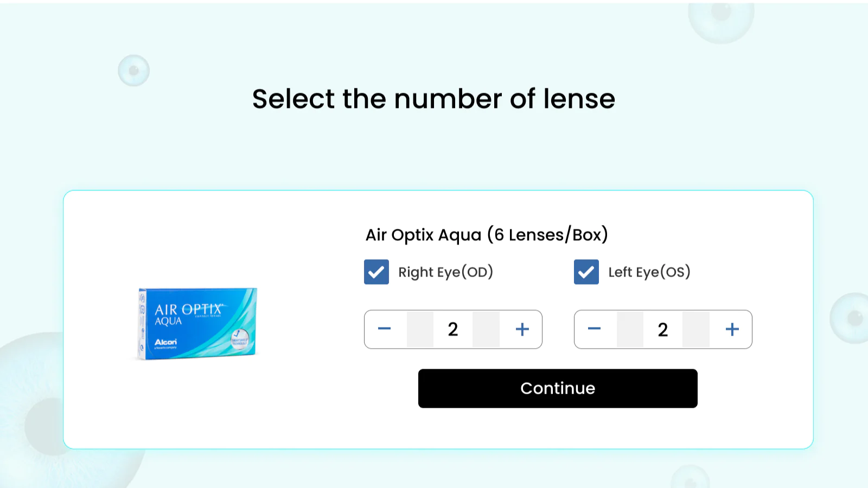Click the 'Select the number of lense' heading
The image size is (868, 488).
point(433,99)
